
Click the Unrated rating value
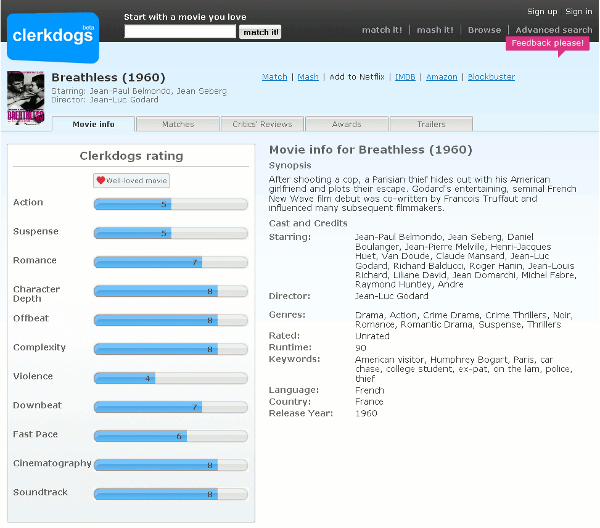[372, 336]
